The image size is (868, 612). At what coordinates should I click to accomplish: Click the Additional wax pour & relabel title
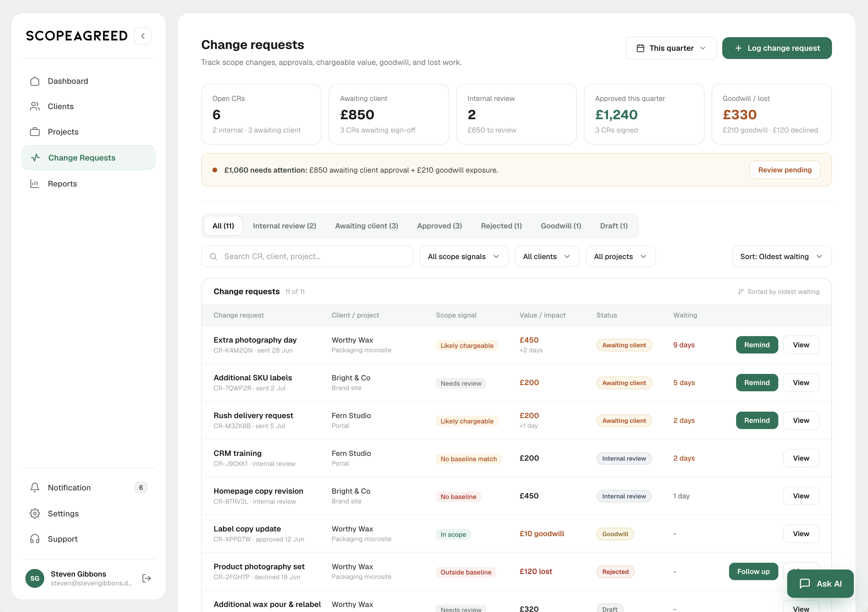[267, 604]
